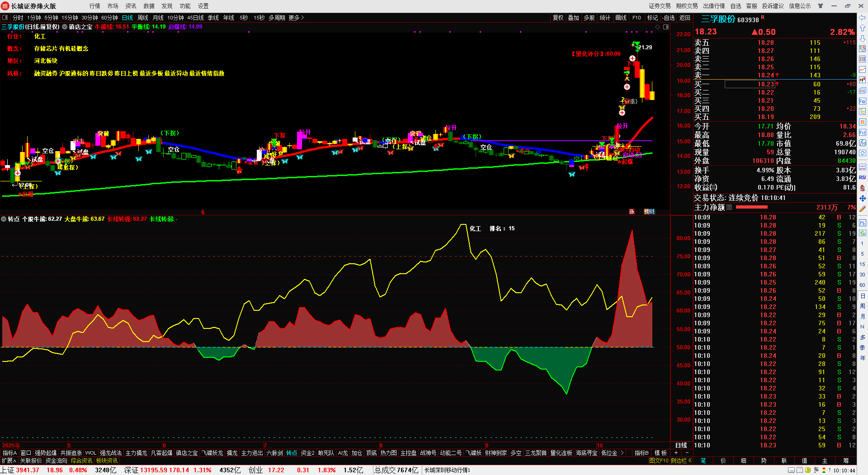Switch chart period to 月线
Image resolution: width=868 pixels, height=475 pixels.
(x=158, y=18)
